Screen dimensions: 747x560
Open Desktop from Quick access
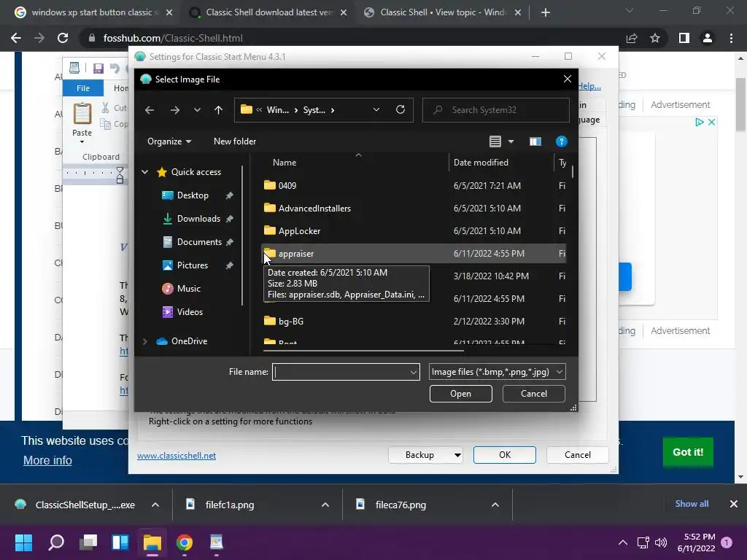[193, 195]
